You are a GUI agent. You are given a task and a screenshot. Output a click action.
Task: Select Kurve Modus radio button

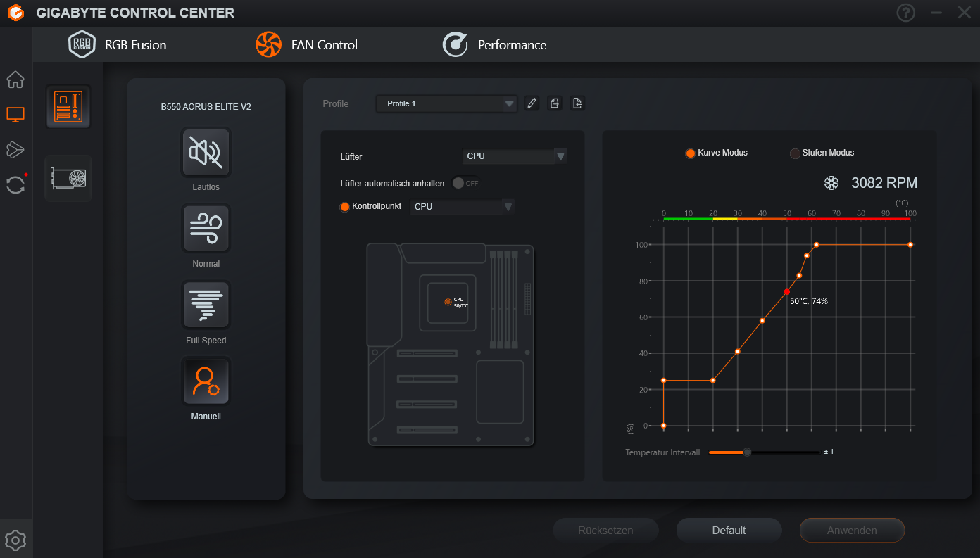tap(690, 153)
